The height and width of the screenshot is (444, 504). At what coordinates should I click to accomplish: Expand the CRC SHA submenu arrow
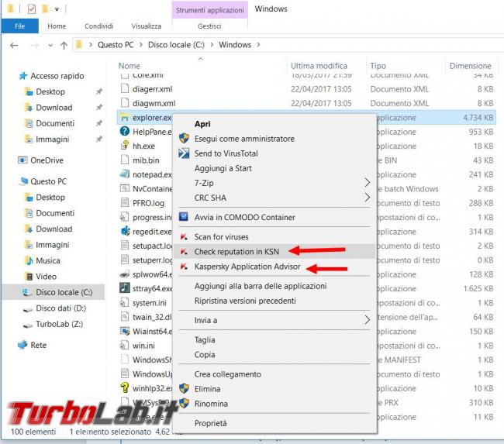pos(367,198)
